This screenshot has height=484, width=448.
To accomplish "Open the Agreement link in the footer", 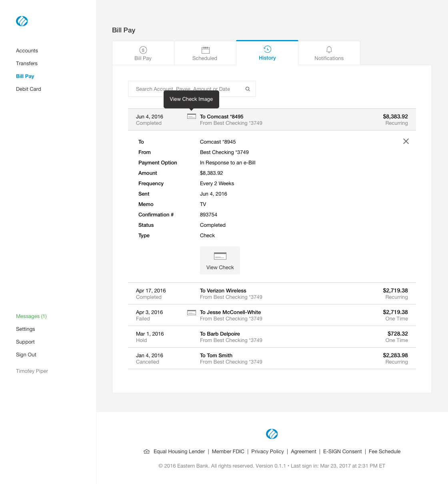I will tap(304, 452).
